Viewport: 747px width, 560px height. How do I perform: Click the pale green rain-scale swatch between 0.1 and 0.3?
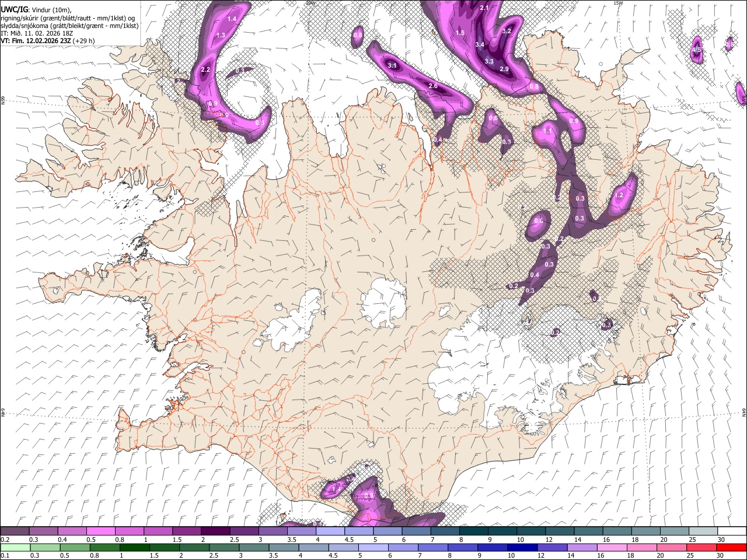(x=15, y=547)
